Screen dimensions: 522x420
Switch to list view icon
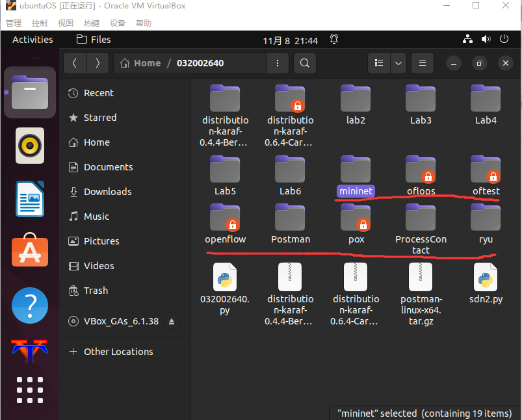pyautogui.click(x=379, y=63)
